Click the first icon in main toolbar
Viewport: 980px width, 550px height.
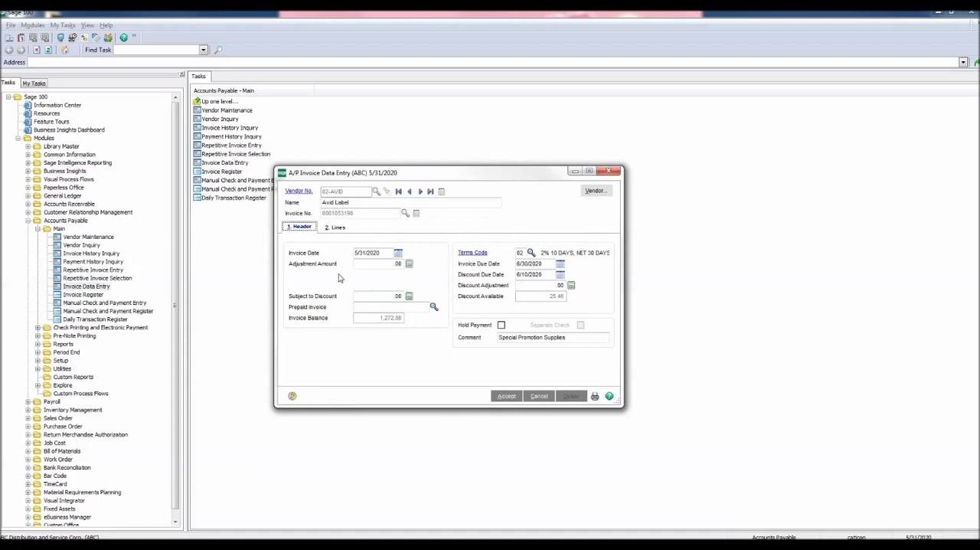click(x=8, y=37)
